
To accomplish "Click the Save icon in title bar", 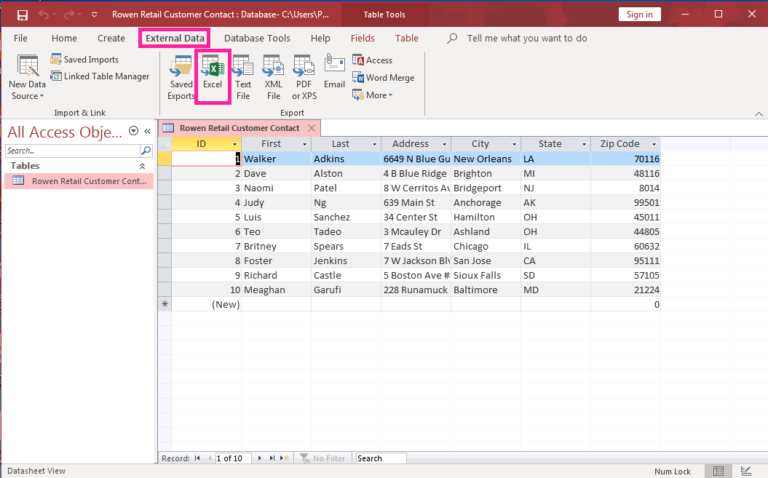I will 22,15.
